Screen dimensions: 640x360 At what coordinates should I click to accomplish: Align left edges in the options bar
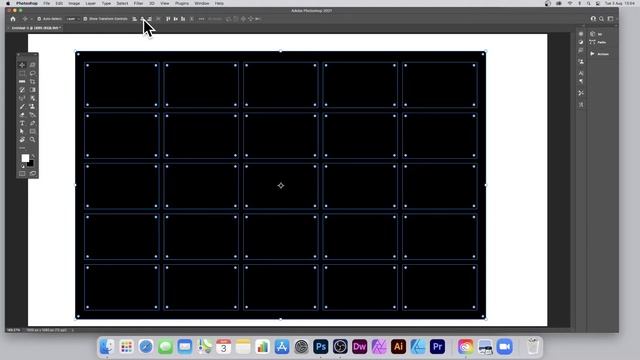[135, 19]
